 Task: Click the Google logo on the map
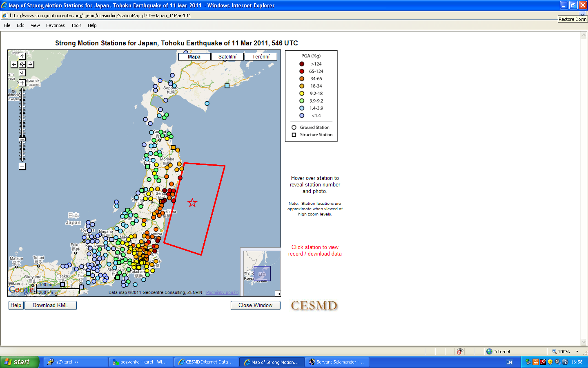(21, 290)
